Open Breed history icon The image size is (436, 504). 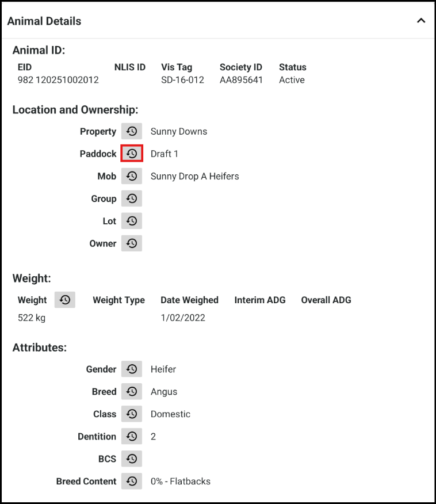click(132, 391)
